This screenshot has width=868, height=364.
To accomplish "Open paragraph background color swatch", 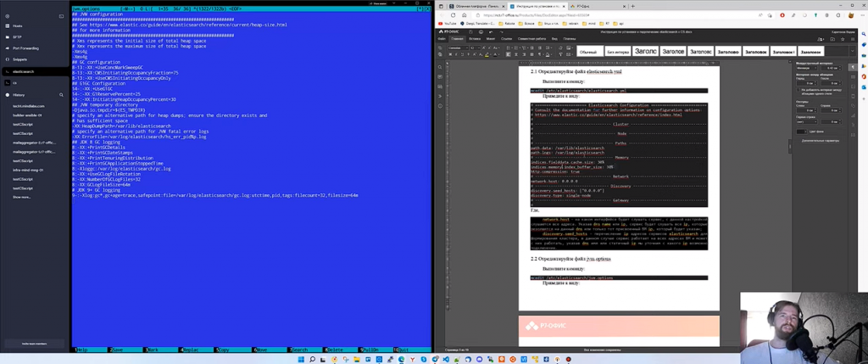I will pos(801,132).
